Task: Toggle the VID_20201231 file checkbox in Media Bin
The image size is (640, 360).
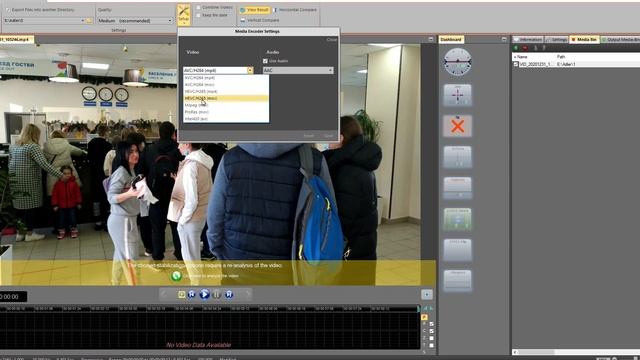Action: pos(516,64)
